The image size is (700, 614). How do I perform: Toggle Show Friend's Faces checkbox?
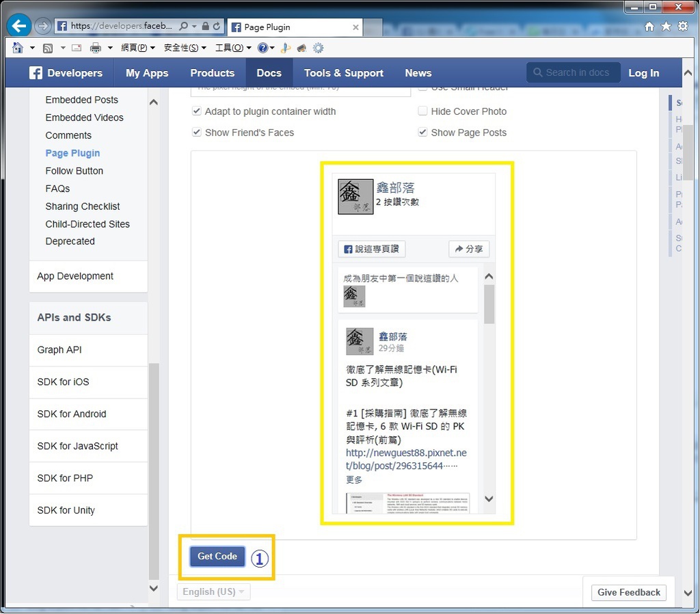[x=196, y=132]
